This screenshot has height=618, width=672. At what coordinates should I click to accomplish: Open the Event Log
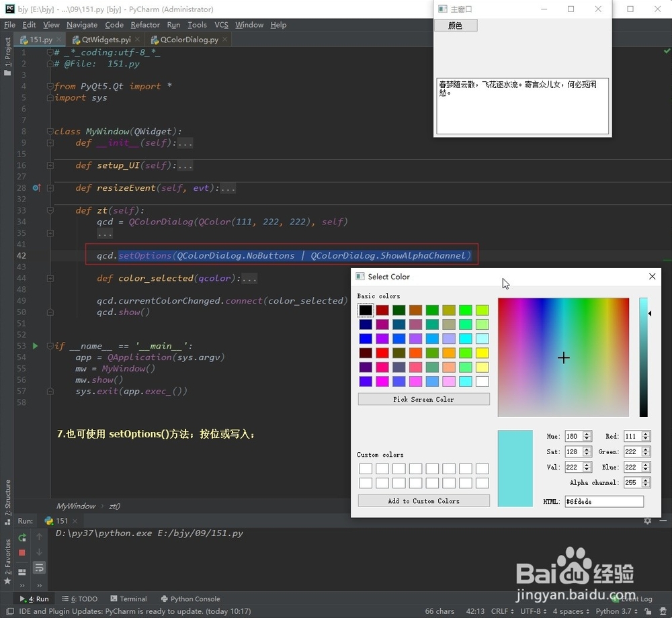tap(632, 599)
